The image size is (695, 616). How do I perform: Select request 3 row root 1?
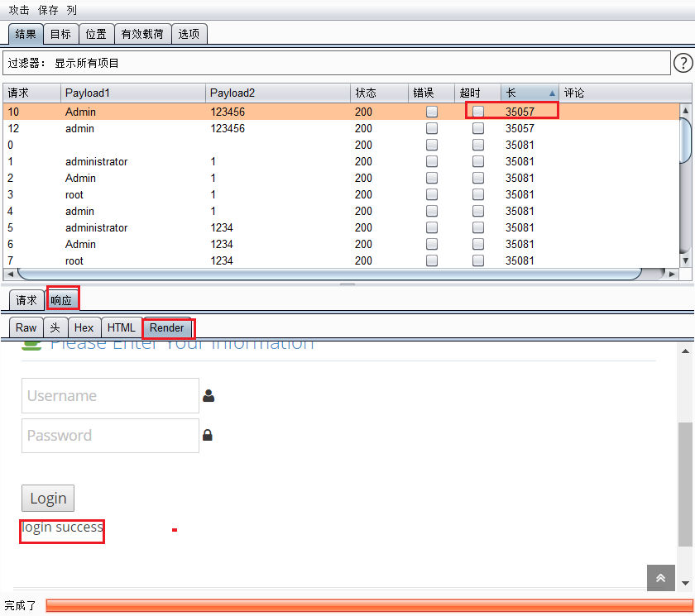(x=341, y=194)
